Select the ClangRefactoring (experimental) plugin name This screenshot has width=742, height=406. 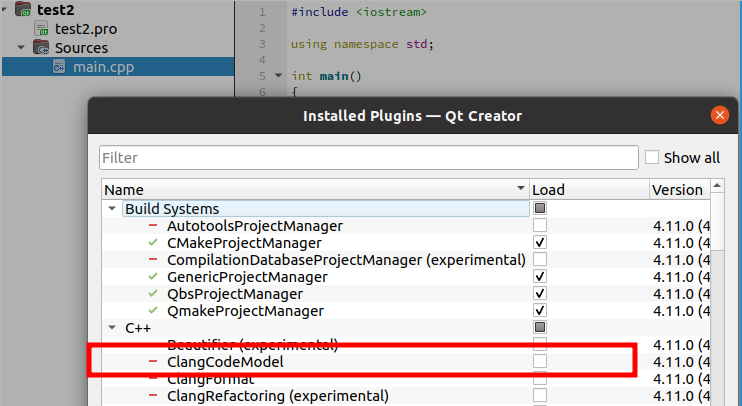point(278,396)
